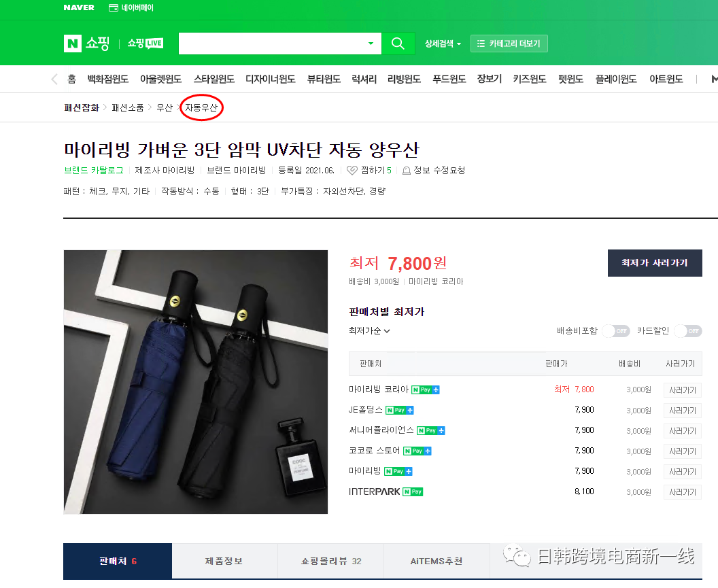This screenshot has height=588, width=718.
Task: Click the green magnifier search icon
Action: 398,42
